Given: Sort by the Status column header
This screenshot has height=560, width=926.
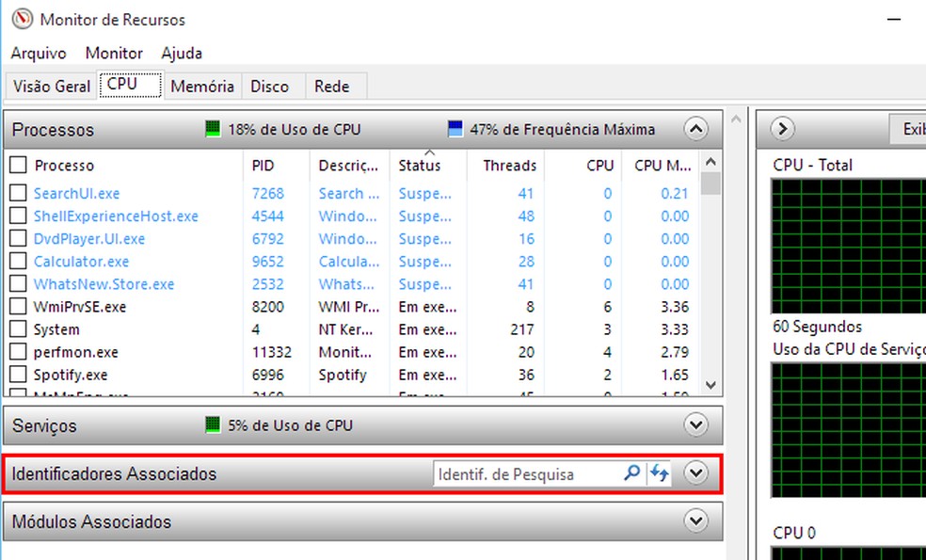Looking at the screenshot, I should (x=420, y=166).
